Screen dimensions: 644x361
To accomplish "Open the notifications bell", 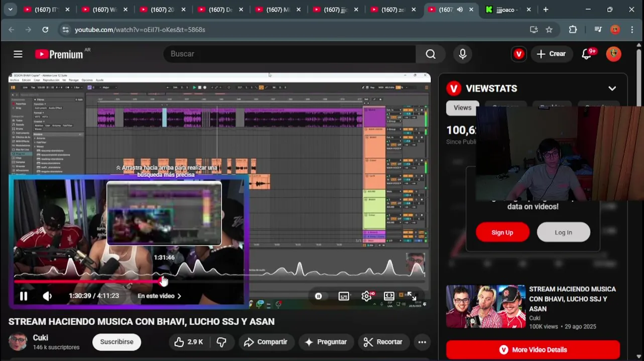I will 586,54.
